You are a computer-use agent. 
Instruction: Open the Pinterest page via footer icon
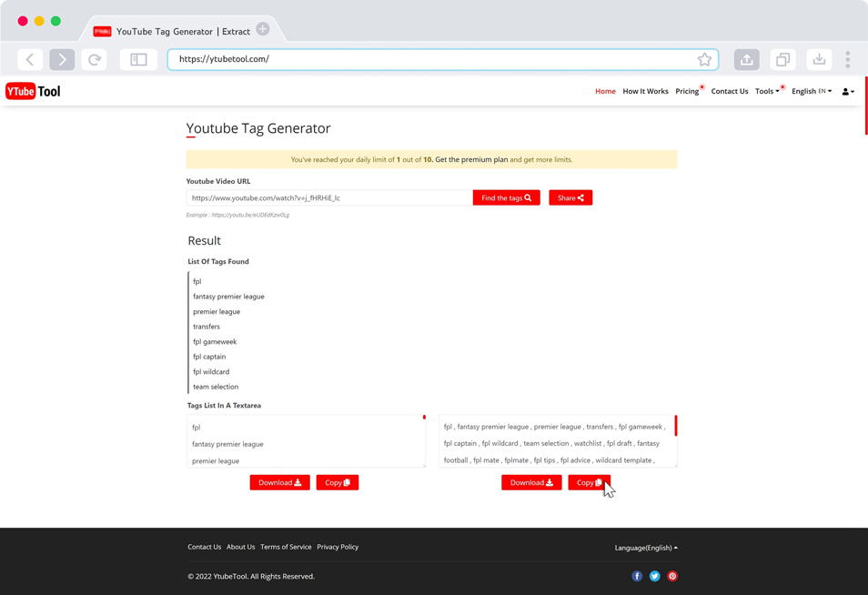click(x=672, y=576)
